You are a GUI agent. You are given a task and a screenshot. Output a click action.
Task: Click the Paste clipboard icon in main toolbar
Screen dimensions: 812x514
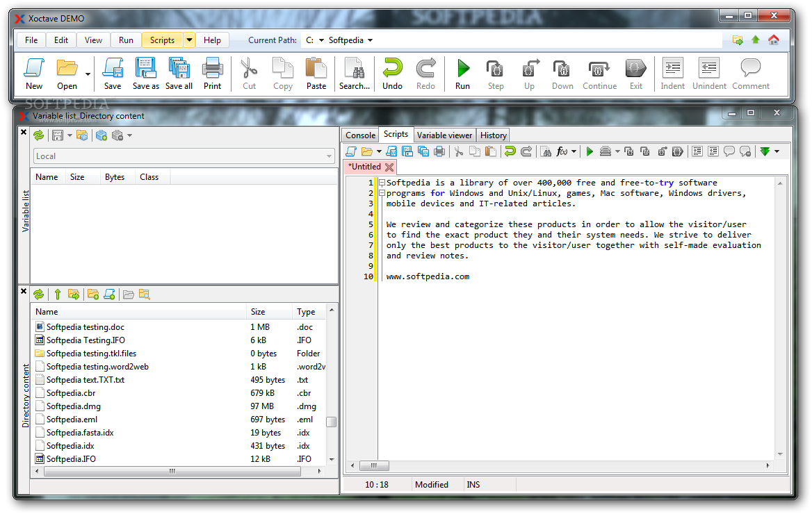click(316, 68)
